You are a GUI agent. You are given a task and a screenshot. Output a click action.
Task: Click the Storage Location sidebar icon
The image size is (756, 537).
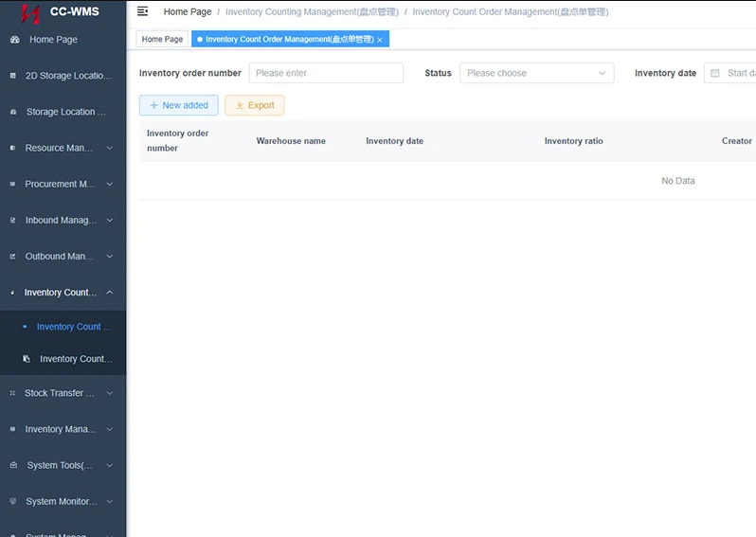click(x=13, y=112)
